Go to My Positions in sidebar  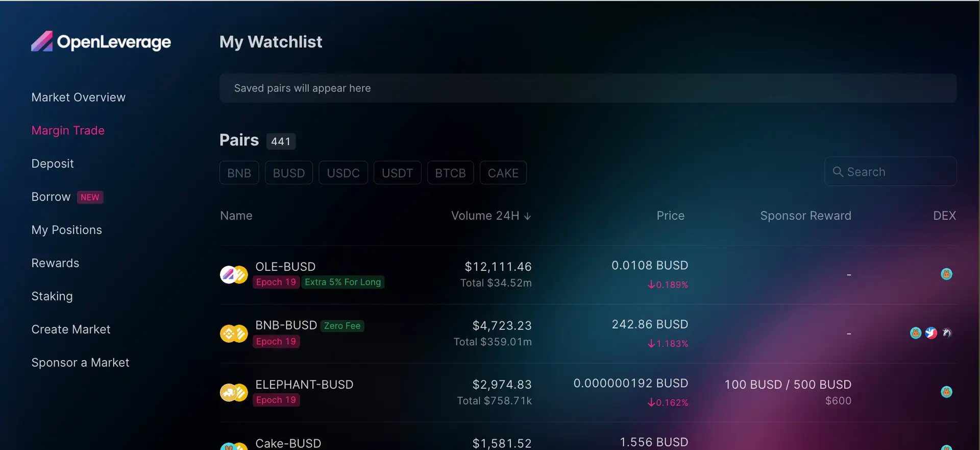pyautogui.click(x=66, y=230)
